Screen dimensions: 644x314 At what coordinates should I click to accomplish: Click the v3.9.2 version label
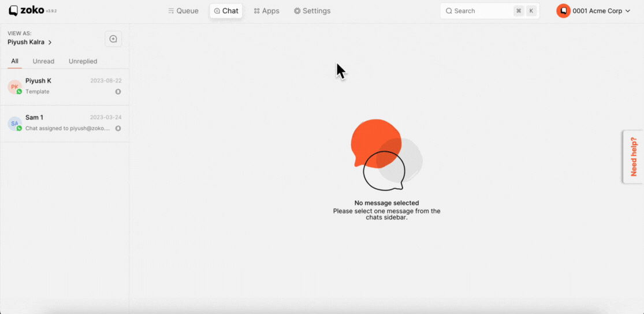(51, 11)
